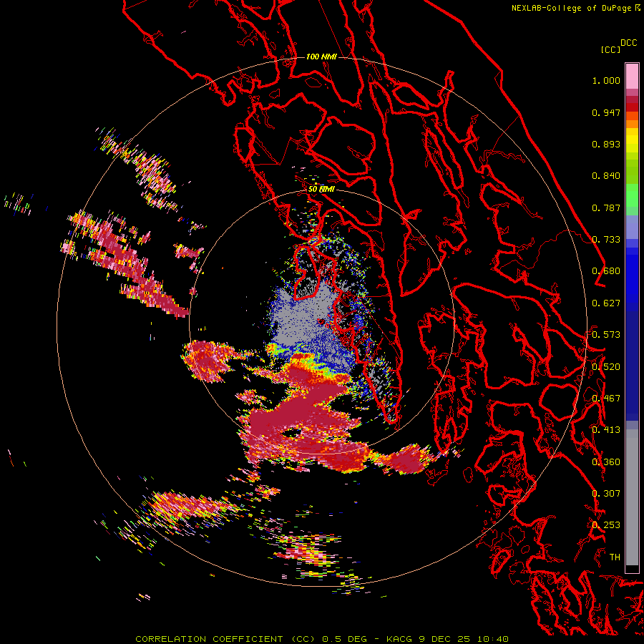Select the 0.947 scale value
This screenshot has height=644, width=644.
point(606,112)
